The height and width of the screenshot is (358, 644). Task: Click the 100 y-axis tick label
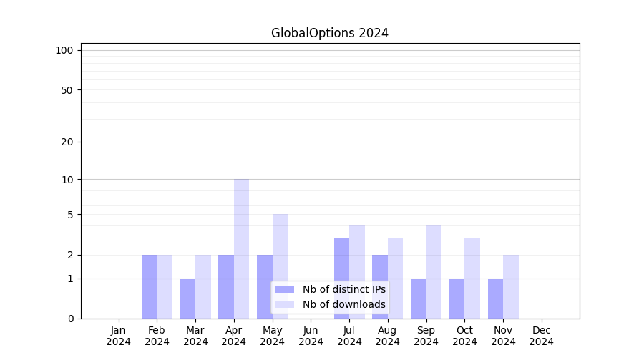tap(64, 50)
